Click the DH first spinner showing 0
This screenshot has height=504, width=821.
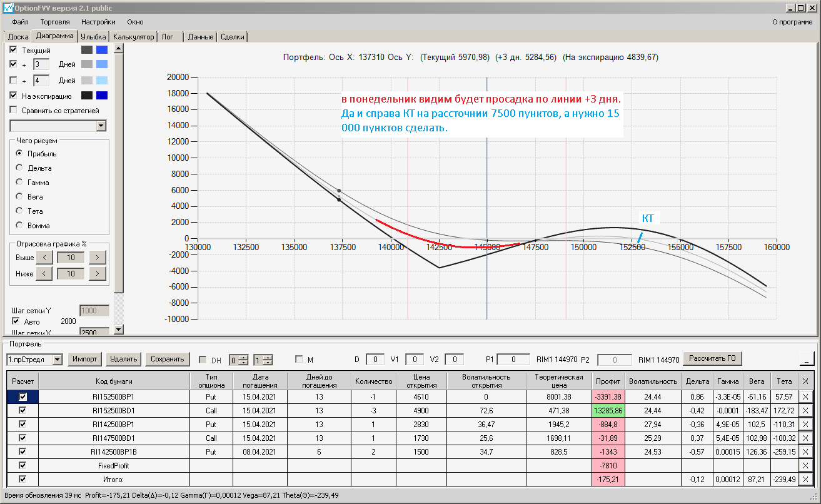[x=238, y=360]
